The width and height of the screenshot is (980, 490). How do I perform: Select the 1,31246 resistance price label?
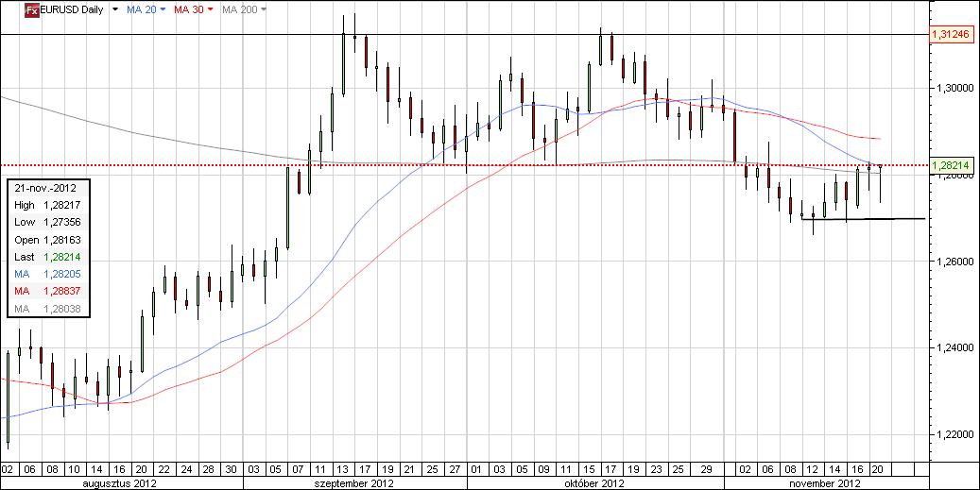(952, 35)
